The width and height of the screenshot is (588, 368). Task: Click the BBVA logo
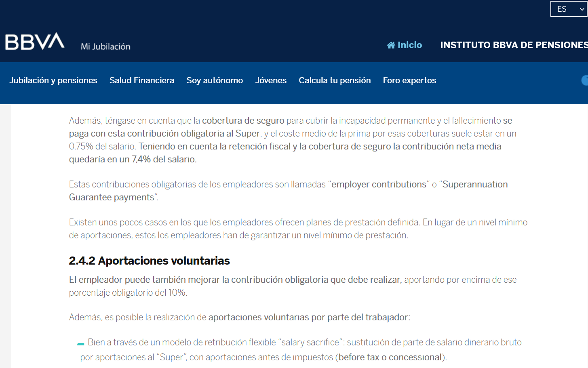coord(35,42)
